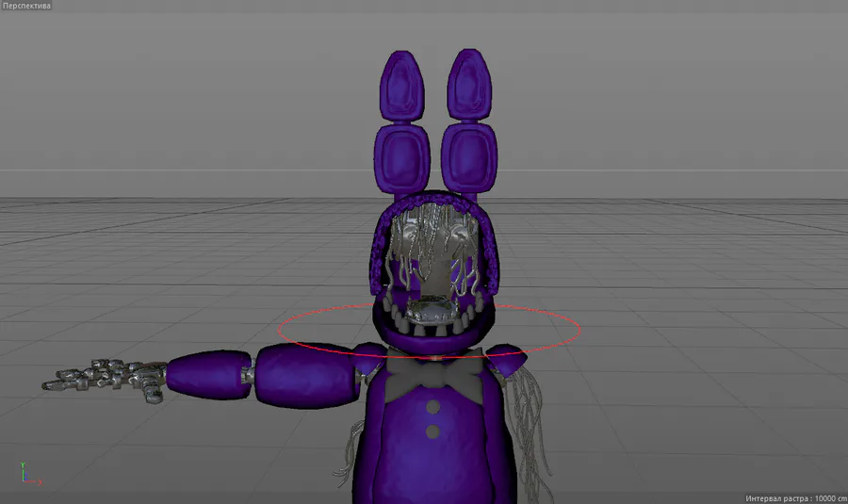This screenshot has width=848, height=504.
Task: Select the lower chest button
Action: tap(432, 431)
